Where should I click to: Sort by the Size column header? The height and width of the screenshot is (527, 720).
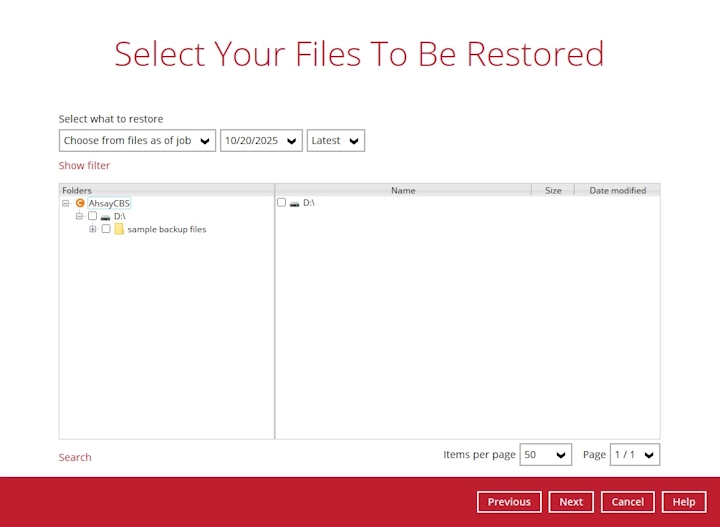[x=553, y=190]
